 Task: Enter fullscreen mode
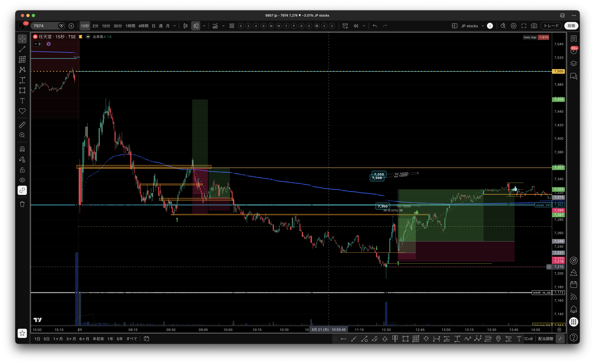pos(524,26)
